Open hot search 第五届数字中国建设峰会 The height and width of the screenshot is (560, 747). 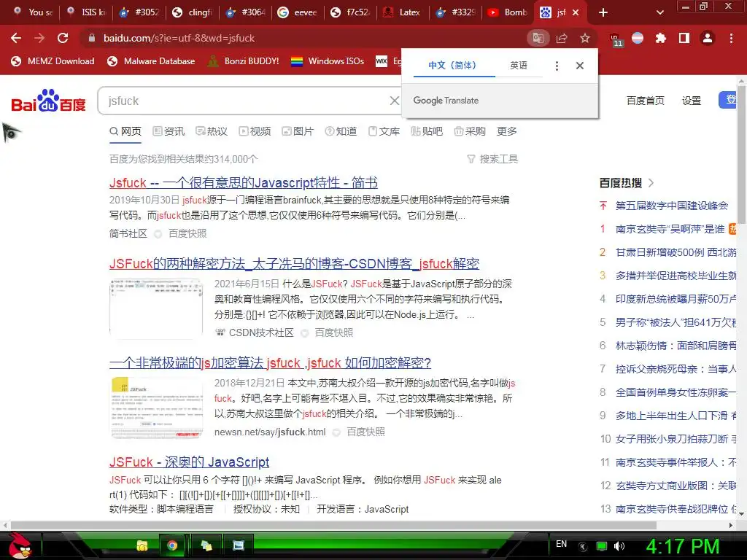click(x=672, y=206)
